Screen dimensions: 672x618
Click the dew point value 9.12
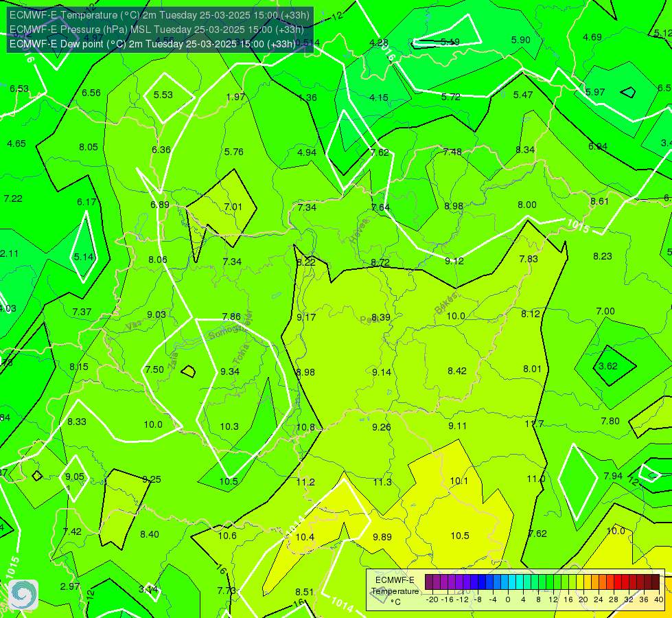point(454,261)
